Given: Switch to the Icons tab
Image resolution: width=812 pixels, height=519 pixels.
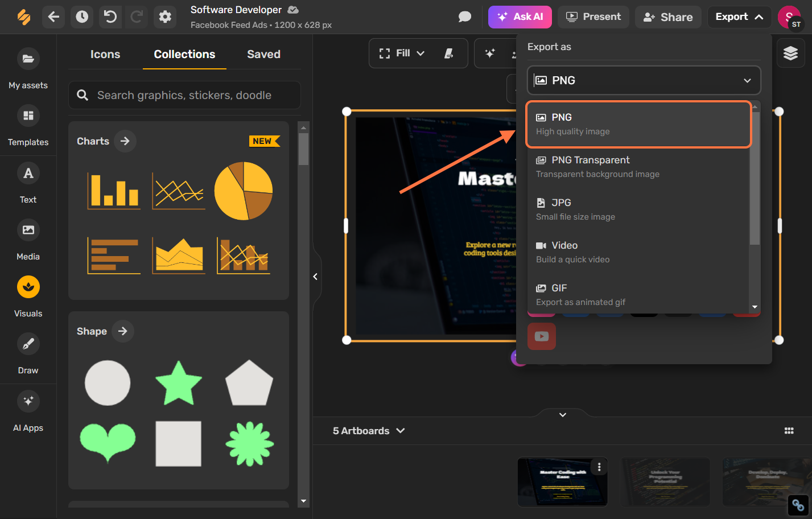Looking at the screenshot, I should (105, 54).
